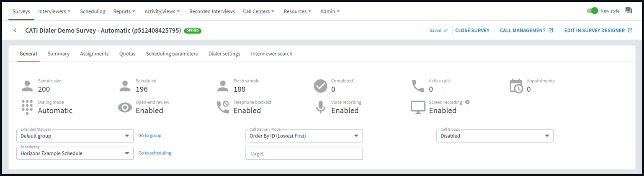Click the Open-end review eye icon
644x176 pixels.
pyautogui.click(x=125, y=108)
